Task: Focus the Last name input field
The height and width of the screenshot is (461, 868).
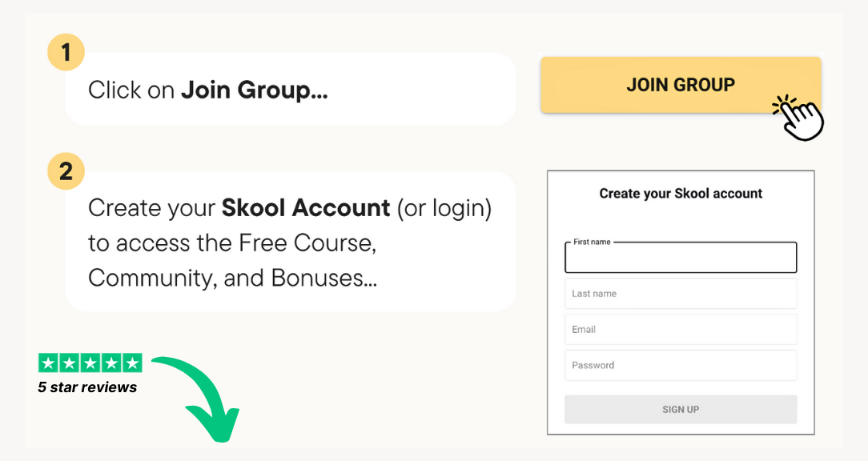Action: pyautogui.click(x=681, y=293)
